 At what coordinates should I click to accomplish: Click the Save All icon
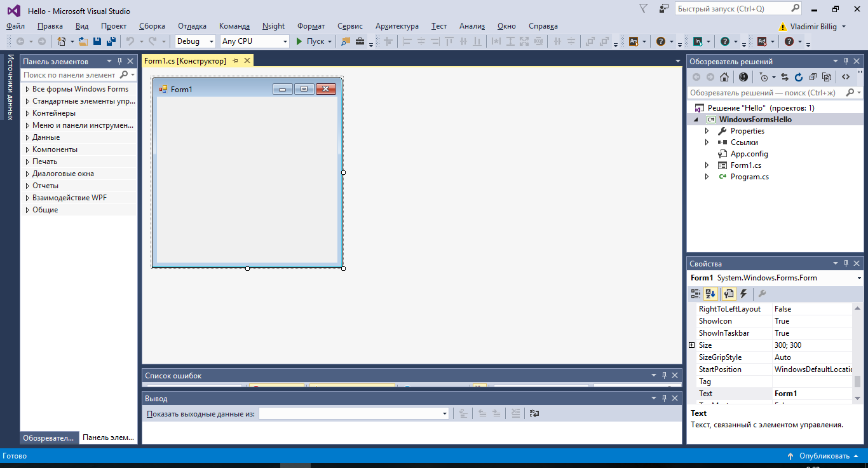pyautogui.click(x=111, y=41)
